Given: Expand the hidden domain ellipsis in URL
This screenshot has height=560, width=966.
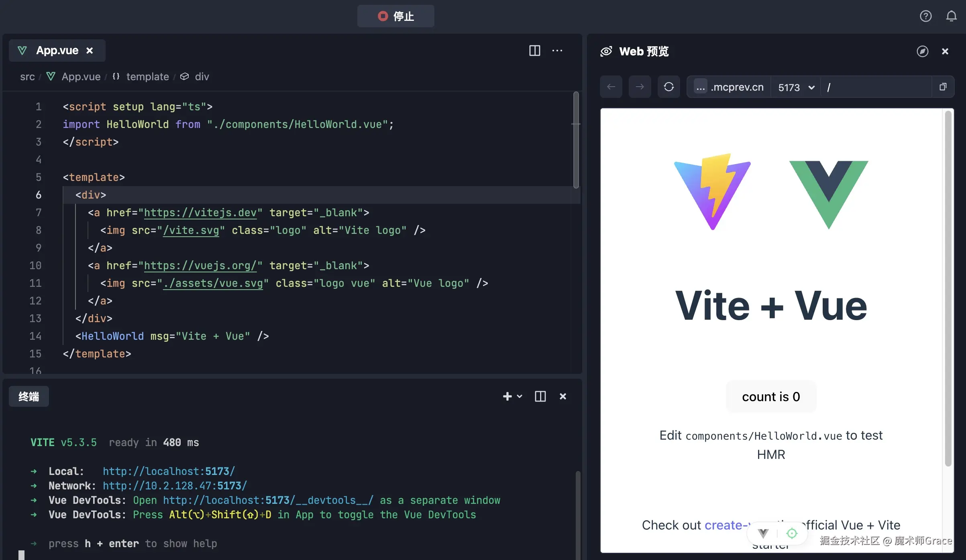Looking at the screenshot, I should click(x=701, y=87).
